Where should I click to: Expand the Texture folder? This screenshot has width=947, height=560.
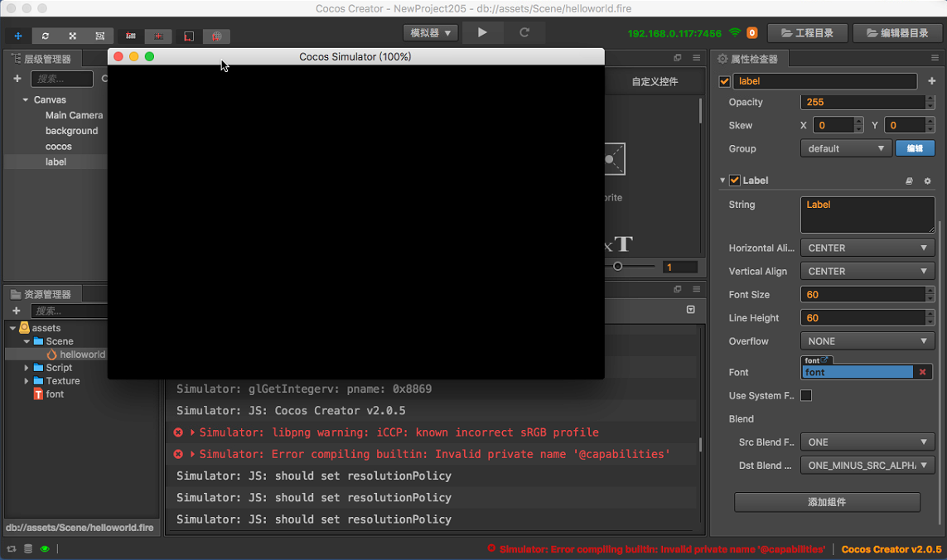[x=26, y=381]
